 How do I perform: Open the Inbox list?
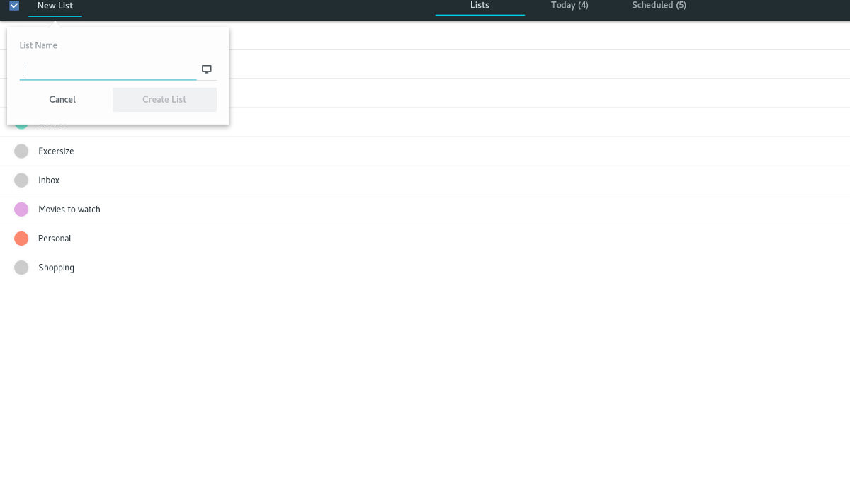[x=425, y=181]
